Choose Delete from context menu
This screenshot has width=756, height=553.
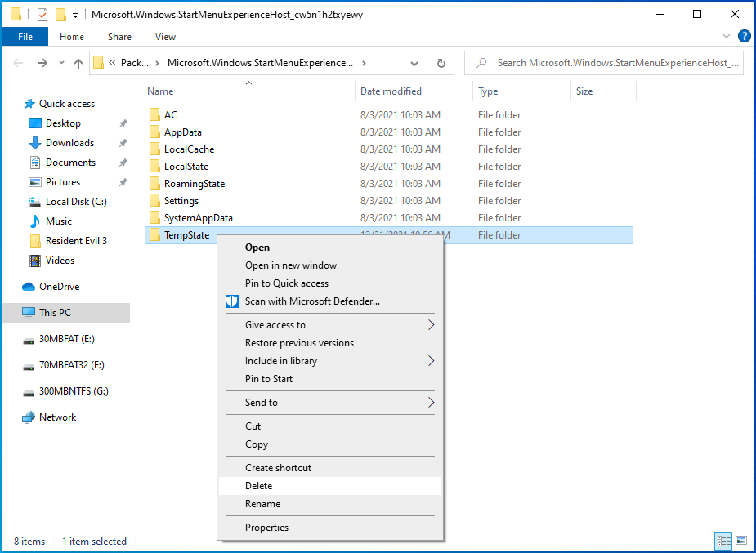click(x=259, y=486)
